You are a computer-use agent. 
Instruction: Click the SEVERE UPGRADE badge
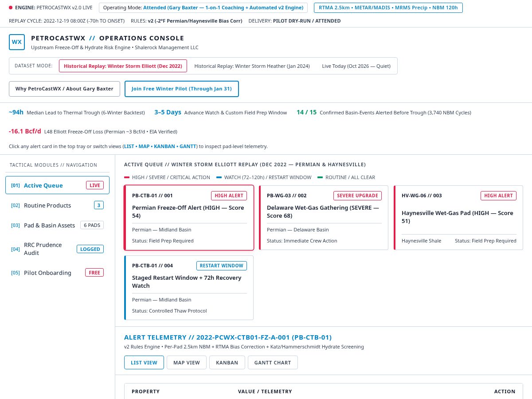[x=357, y=196]
